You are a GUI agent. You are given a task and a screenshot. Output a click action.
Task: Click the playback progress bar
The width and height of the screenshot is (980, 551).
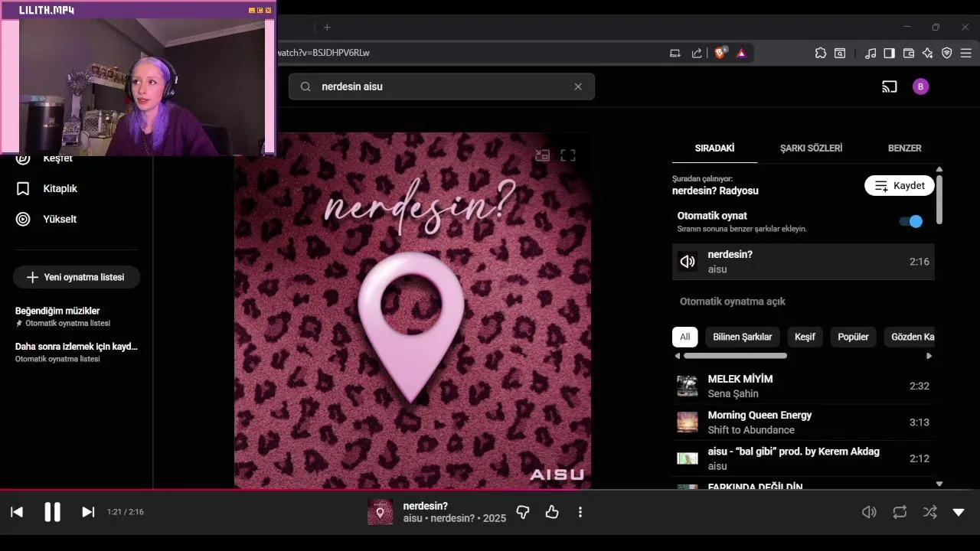[490, 490]
